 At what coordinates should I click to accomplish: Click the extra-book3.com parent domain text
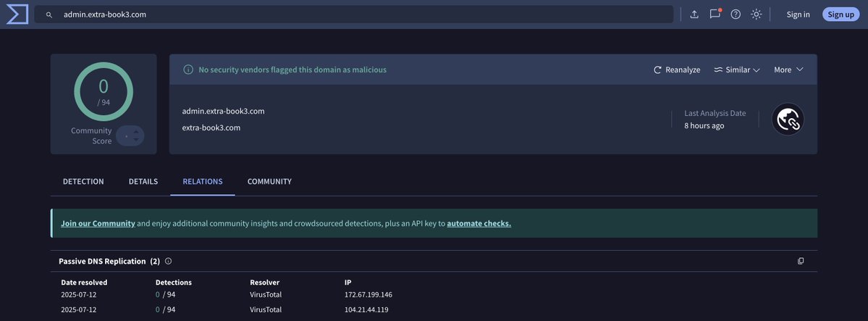pos(211,128)
